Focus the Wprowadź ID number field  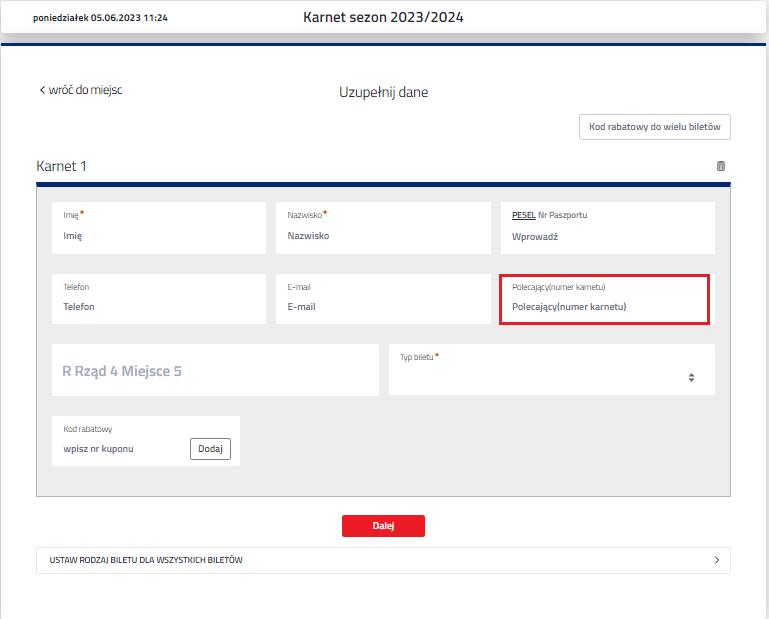(x=606, y=236)
